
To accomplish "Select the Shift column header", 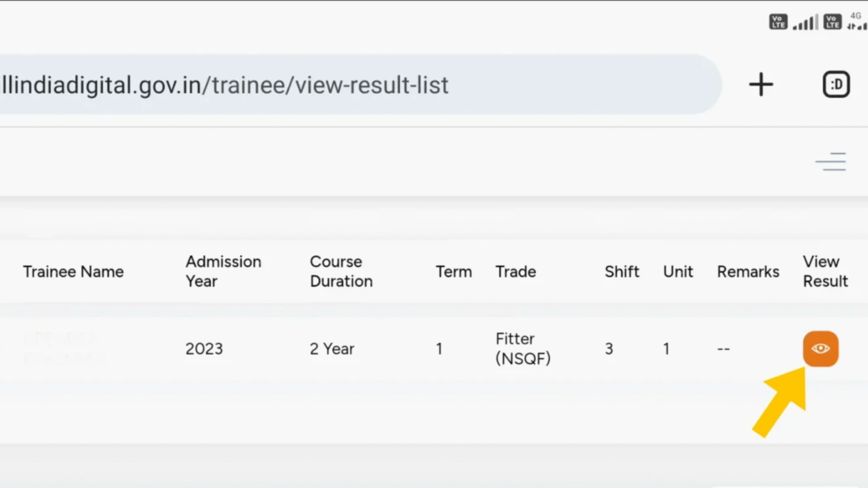I will (x=622, y=272).
